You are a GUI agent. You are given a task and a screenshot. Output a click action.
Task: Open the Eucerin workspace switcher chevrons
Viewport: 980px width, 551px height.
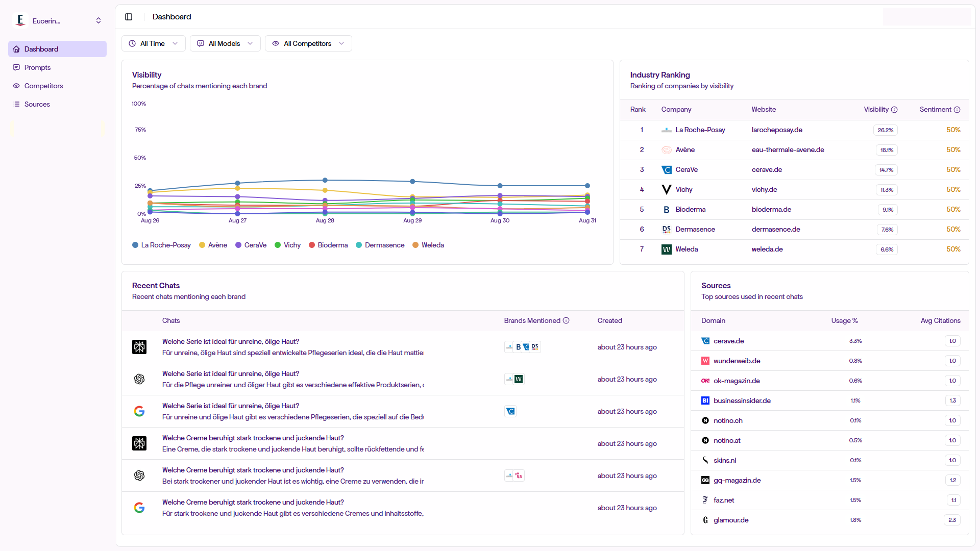(99, 20)
